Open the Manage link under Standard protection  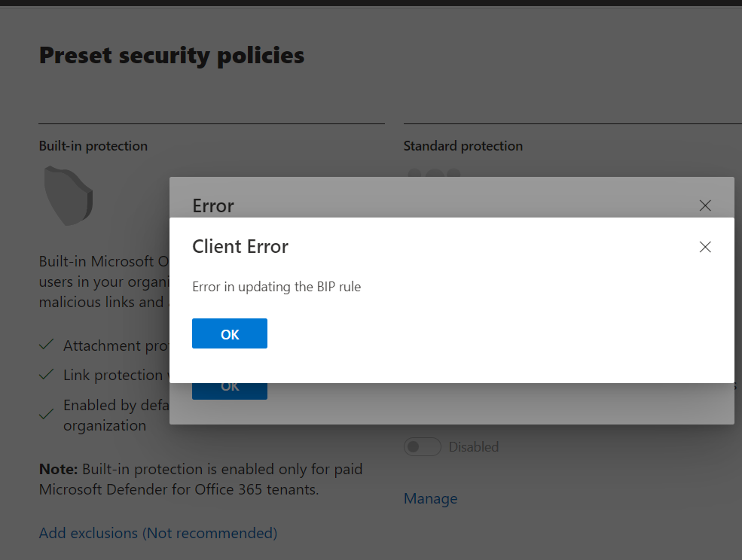point(430,498)
